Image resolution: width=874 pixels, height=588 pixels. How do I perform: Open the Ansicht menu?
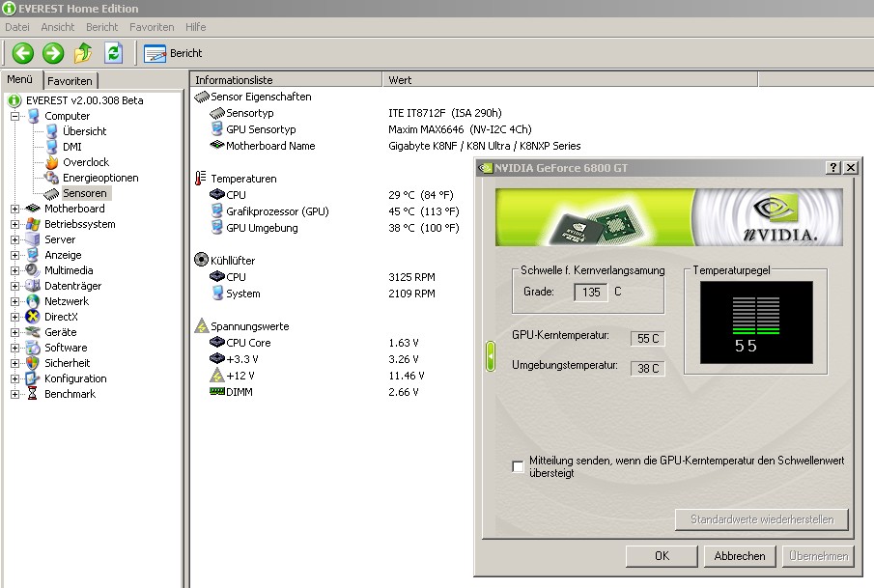(57, 27)
